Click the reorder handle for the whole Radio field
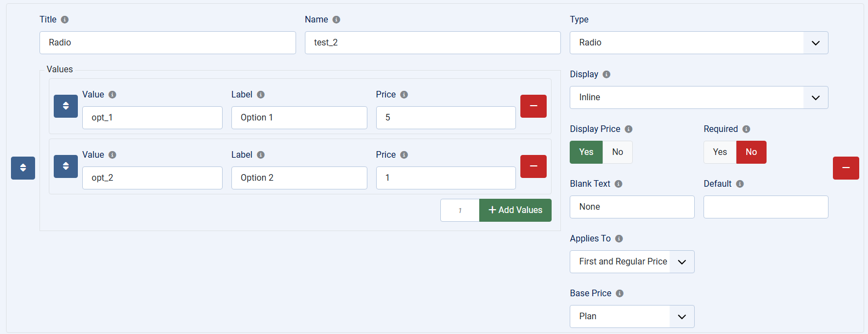868x334 pixels. (23, 168)
